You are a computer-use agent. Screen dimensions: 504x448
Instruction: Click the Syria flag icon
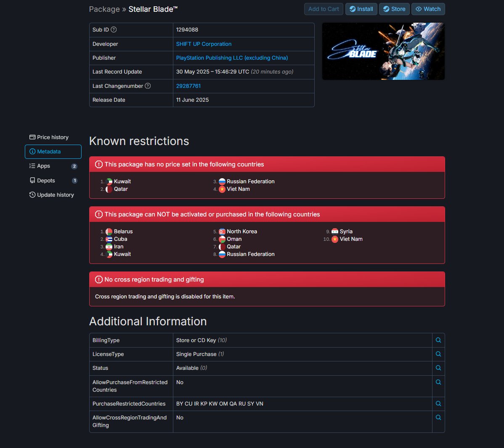(335, 232)
